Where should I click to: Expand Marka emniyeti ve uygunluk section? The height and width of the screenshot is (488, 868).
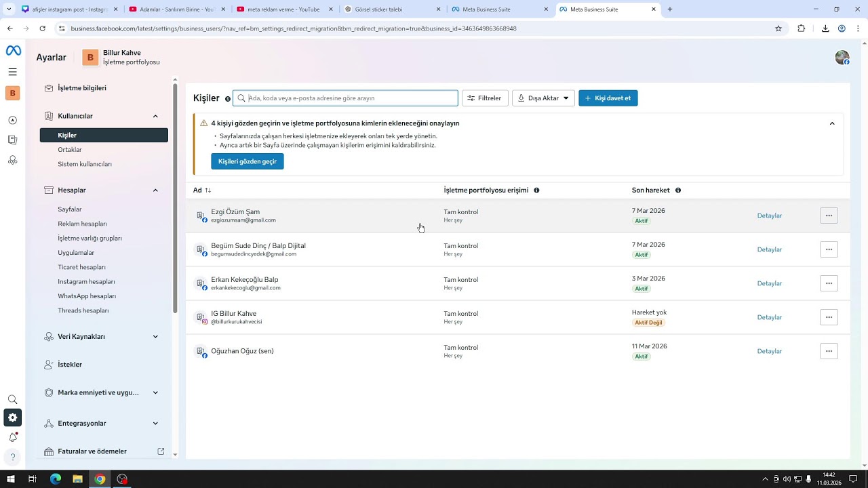(155, 392)
